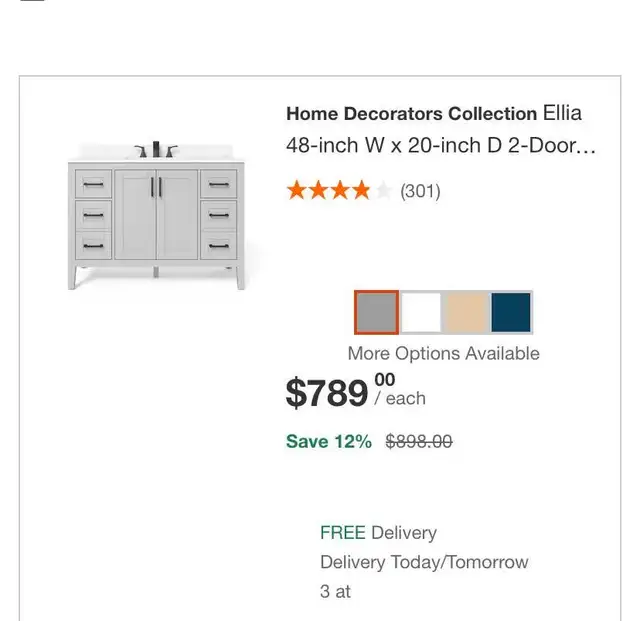Click the FREE Delivery text
This screenshot has height=621, width=640.
[x=378, y=533]
